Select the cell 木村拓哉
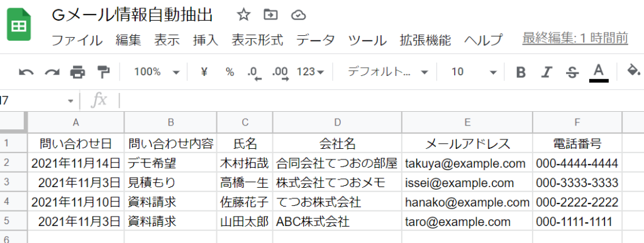This screenshot has height=243, width=644. [x=245, y=163]
